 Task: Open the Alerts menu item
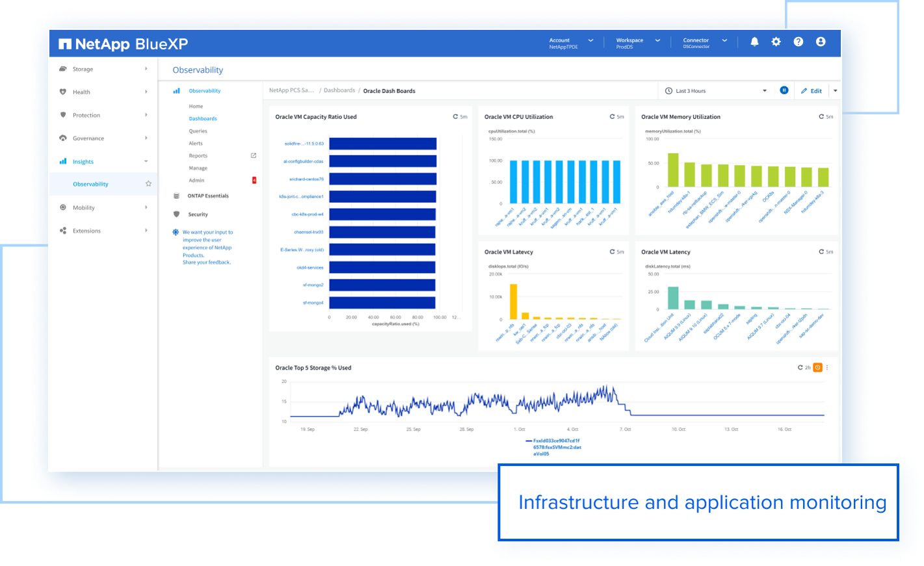(196, 143)
